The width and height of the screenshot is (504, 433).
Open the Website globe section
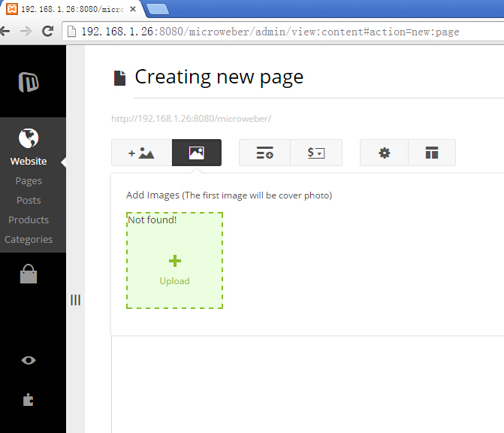pyautogui.click(x=29, y=138)
